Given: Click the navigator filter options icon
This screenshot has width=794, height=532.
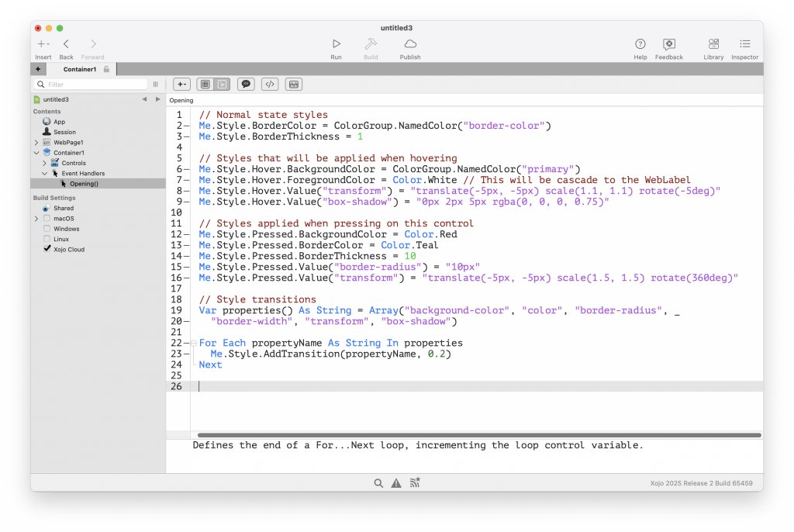Looking at the screenshot, I should coord(155,85).
